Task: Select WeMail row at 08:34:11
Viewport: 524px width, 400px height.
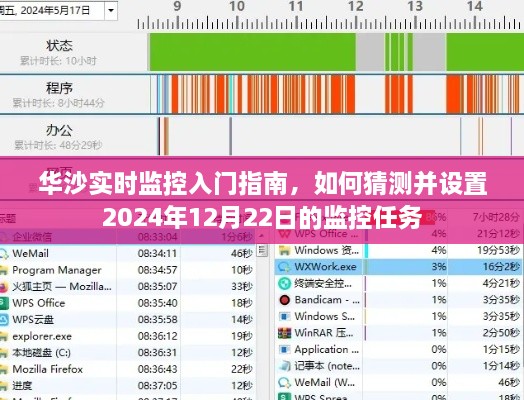Action: point(128,253)
